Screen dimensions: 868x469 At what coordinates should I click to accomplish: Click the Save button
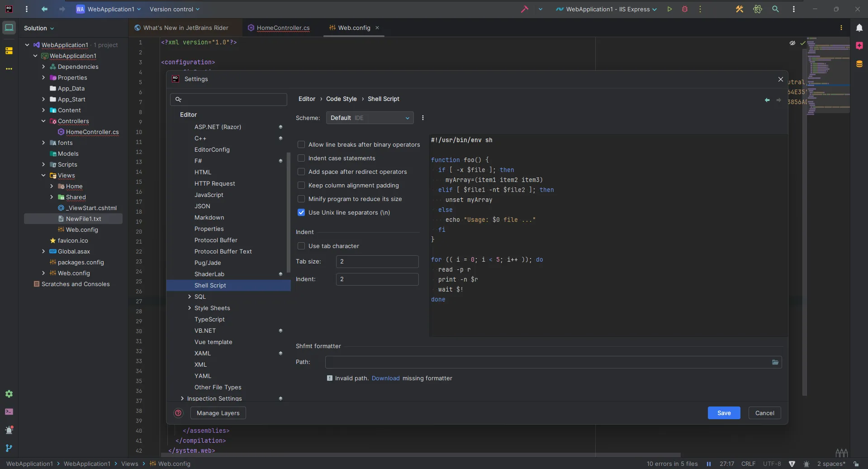click(724, 413)
